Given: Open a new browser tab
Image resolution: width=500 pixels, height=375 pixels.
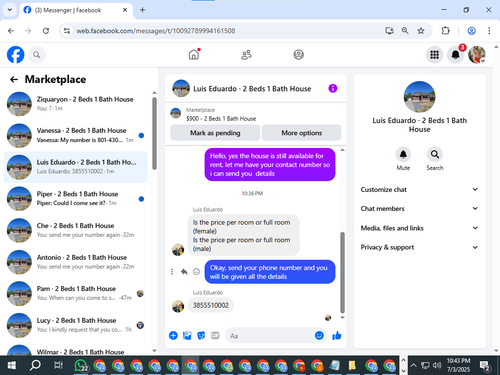Looking at the screenshot, I should (x=142, y=10).
